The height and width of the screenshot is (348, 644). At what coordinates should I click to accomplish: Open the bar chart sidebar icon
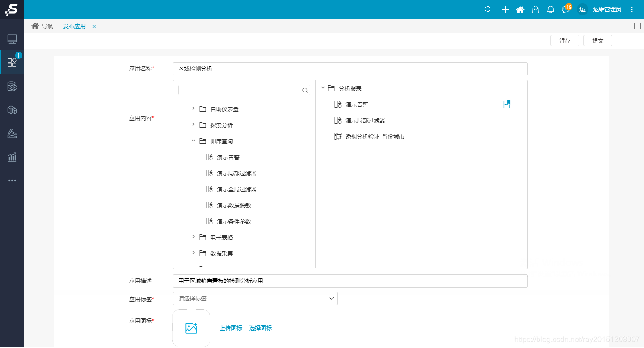click(x=12, y=157)
